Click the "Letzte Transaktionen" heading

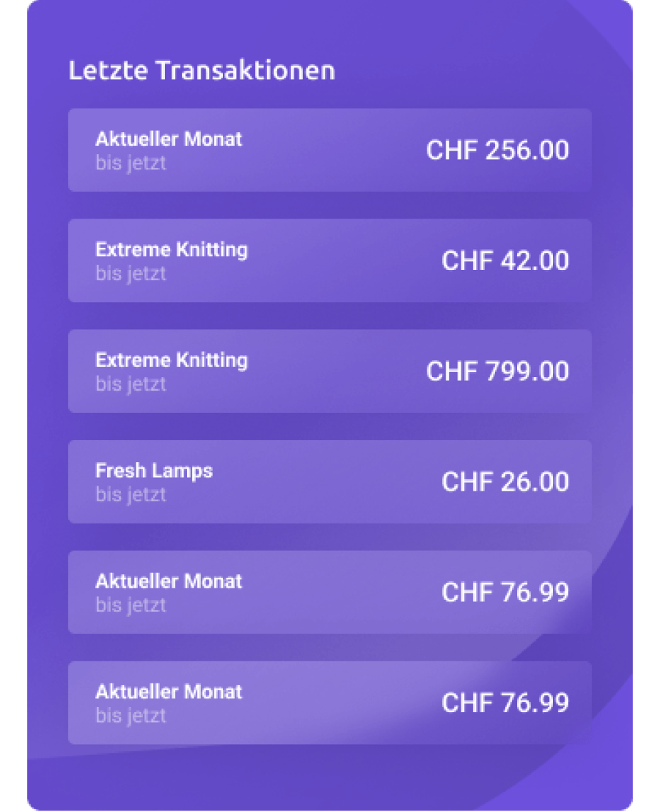[x=201, y=71]
